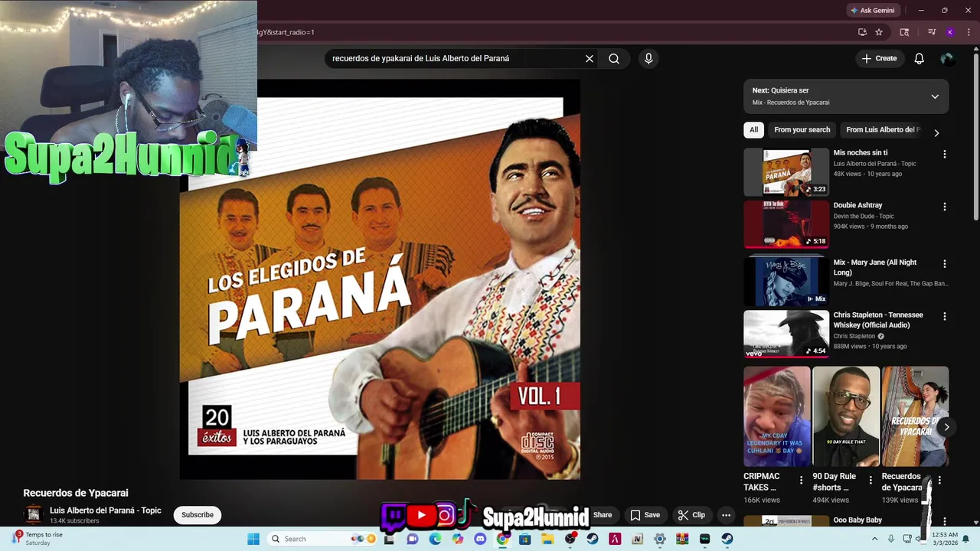980x551 pixels.
Task: Click the Share button under video
Action: 603,515
